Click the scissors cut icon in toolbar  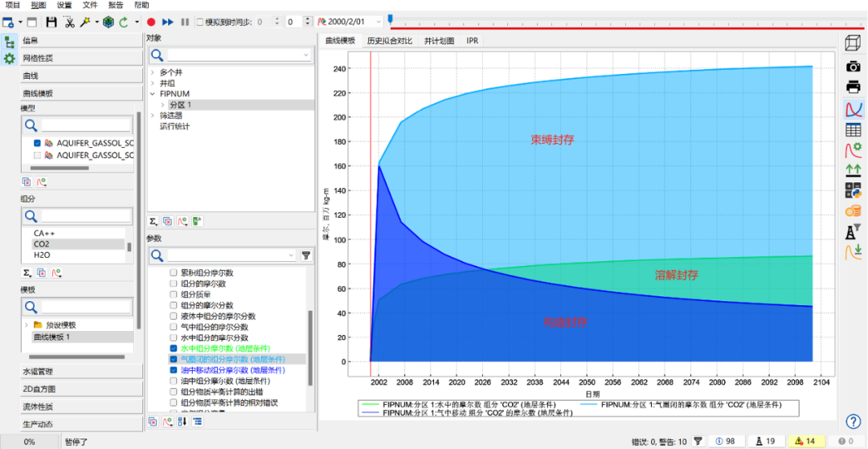[68, 22]
